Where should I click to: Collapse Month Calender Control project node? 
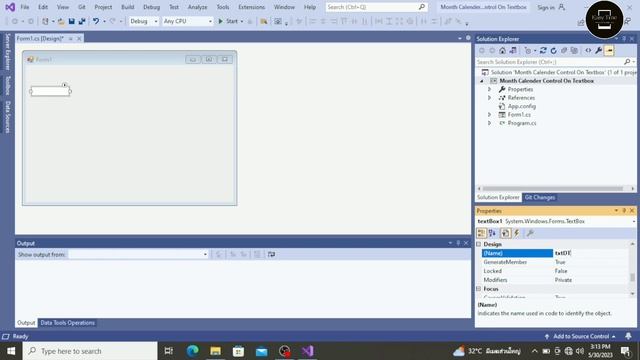click(x=482, y=81)
